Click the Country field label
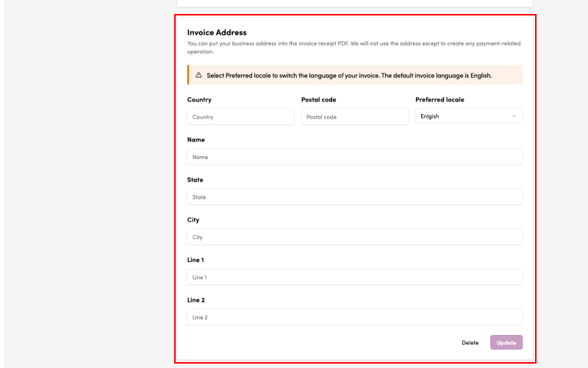Screen dimensions: 588x368 (199, 99)
